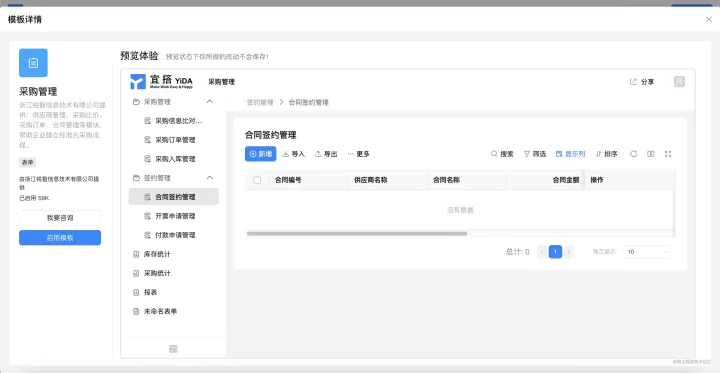The width and height of the screenshot is (720, 373).
Task: Go to previous page arrow
Action: click(542, 252)
